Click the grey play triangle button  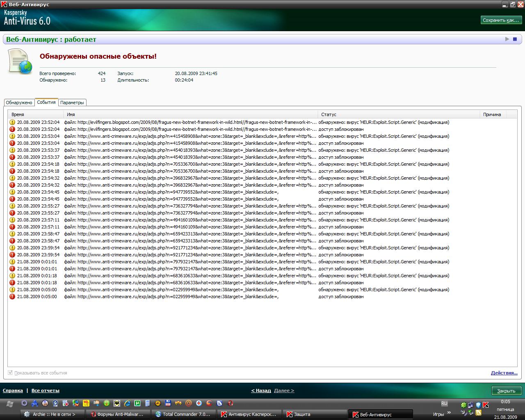click(x=507, y=39)
